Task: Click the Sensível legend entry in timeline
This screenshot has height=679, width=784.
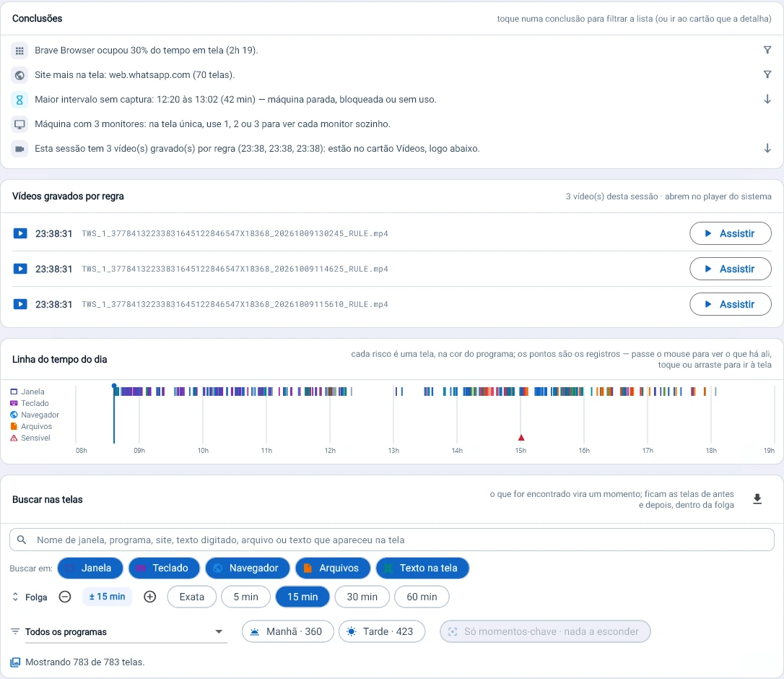Action: [x=30, y=438]
